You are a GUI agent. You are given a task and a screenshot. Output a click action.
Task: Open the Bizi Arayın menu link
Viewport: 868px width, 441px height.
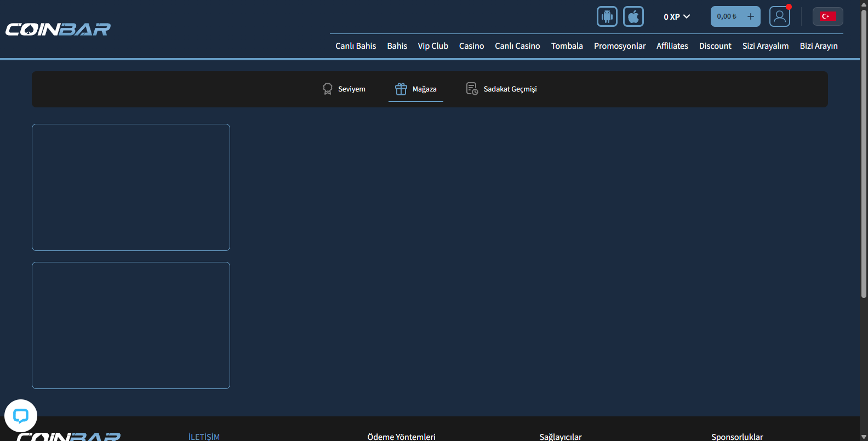click(x=819, y=46)
